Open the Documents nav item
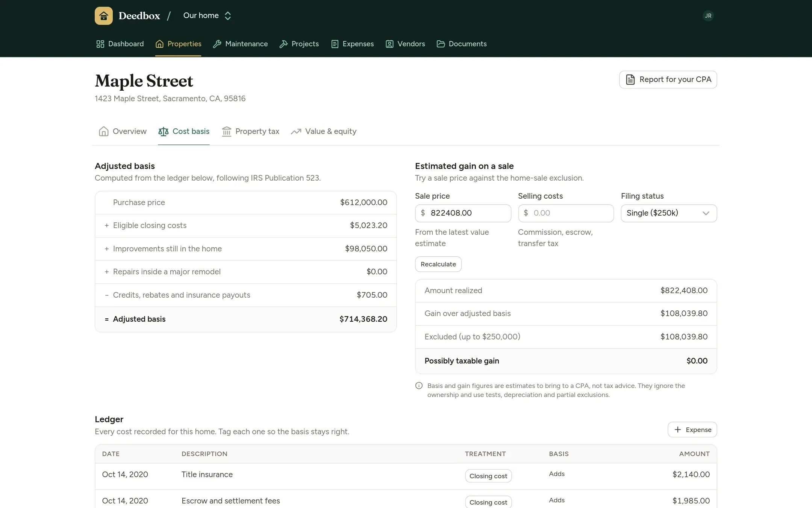The width and height of the screenshot is (812, 508). click(462, 44)
